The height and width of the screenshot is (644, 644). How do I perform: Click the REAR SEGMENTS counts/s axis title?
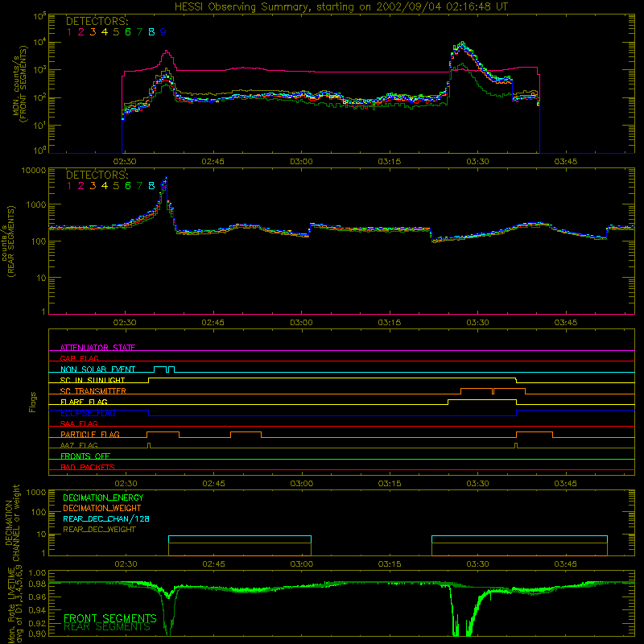[x=10, y=242]
